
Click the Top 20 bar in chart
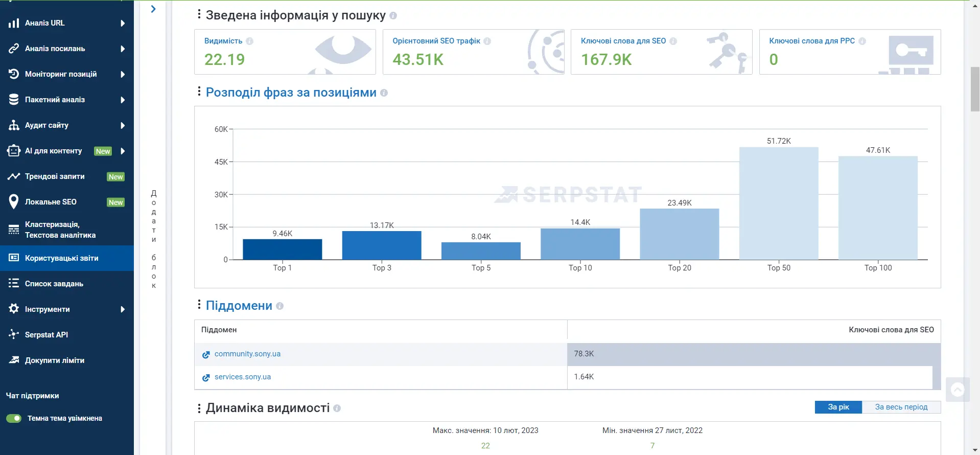coord(680,234)
